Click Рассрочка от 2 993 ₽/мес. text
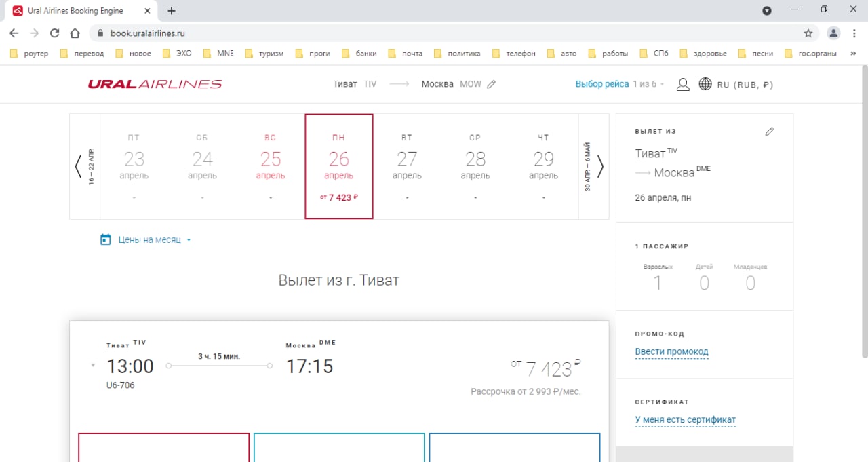Screen dimensions: 868x462 click(526, 391)
